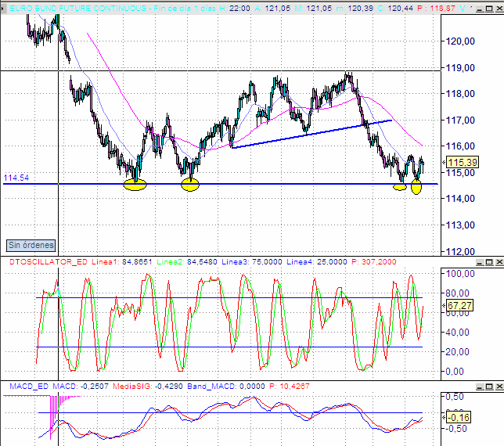The image size is (504, 446).
Task: Select the blue ascending trendline on chart
Action: click(x=311, y=134)
